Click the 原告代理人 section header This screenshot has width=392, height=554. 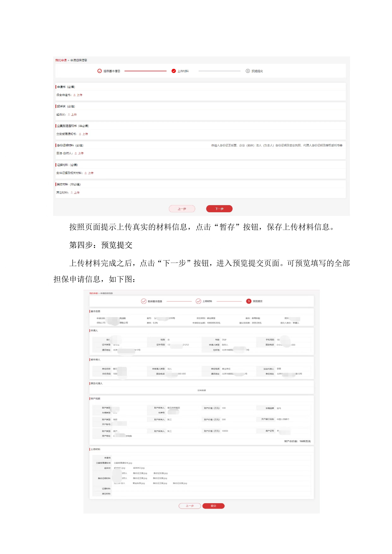[x=97, y=383]
